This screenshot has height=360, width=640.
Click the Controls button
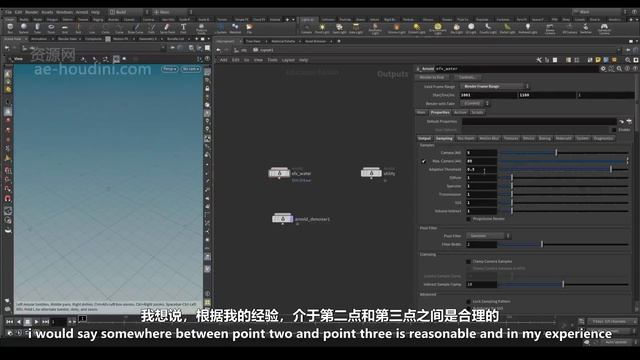[x=467, y=77]
